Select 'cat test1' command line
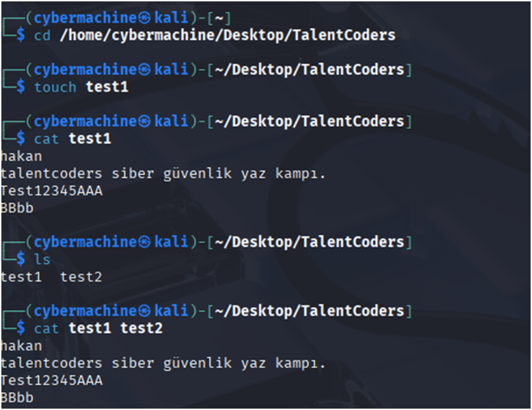 [x=72, y=139]
